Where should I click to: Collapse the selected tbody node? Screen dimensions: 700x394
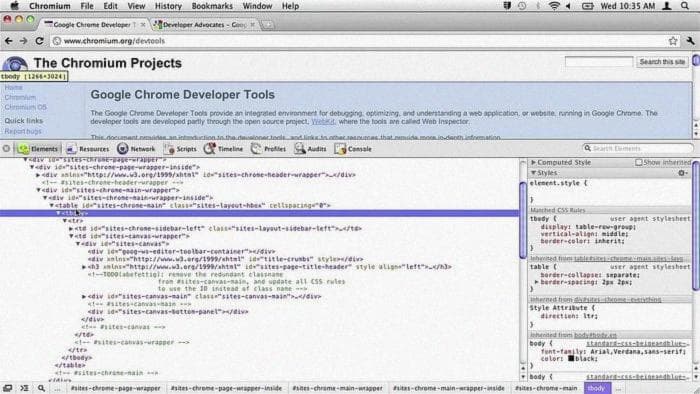58,213
